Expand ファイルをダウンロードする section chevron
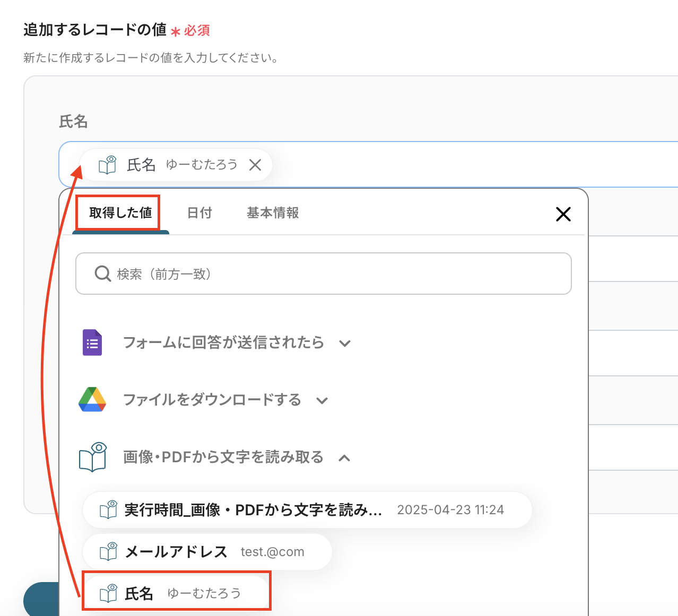The height and width of the screenshot is (616, 678). pos(322,401)
